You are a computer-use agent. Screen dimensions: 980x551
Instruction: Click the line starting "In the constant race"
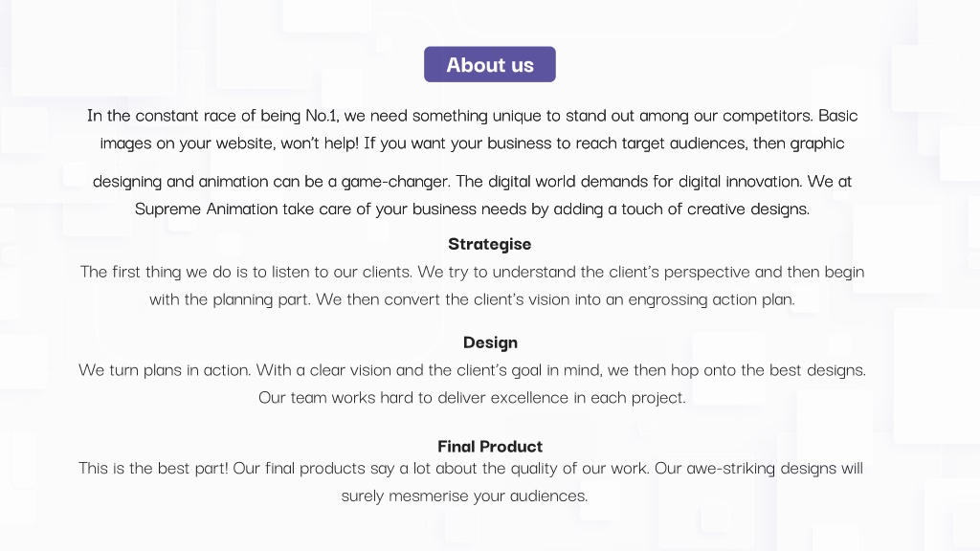[x=472, y=116]
